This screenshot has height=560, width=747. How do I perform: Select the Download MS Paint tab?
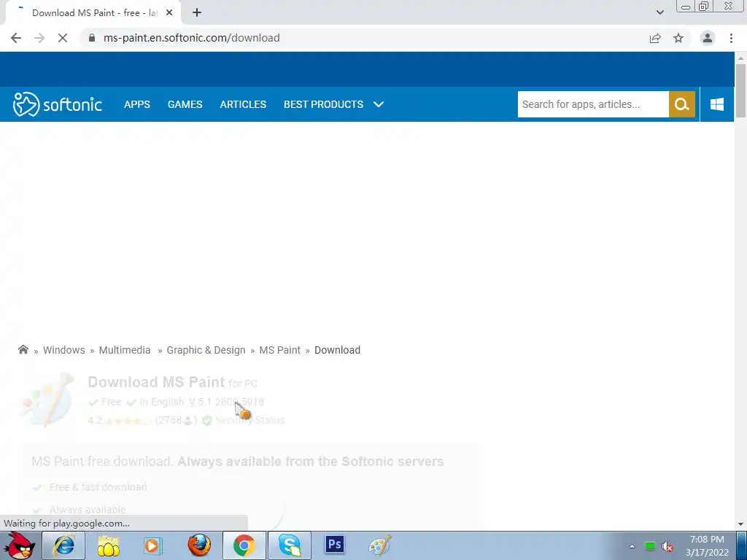pos(93,13)
